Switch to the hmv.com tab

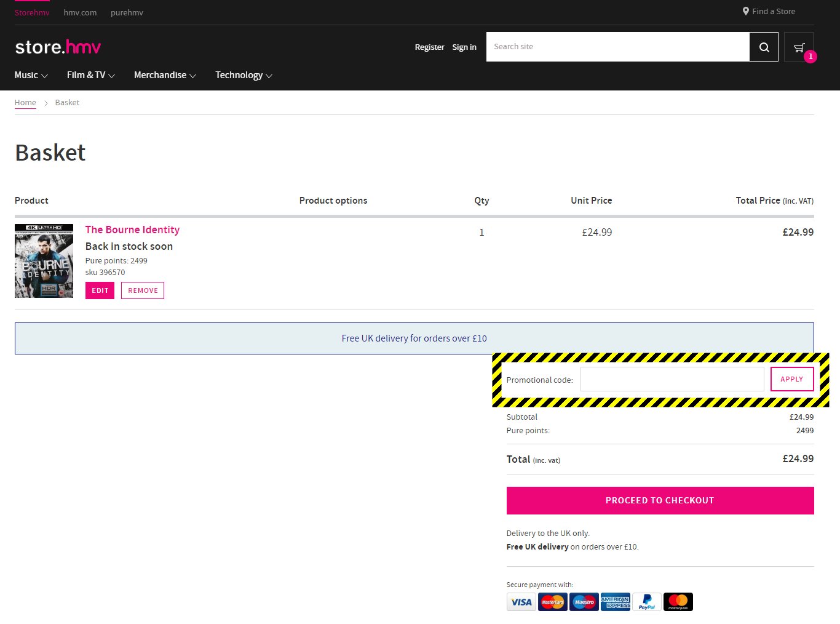point(80,12)
